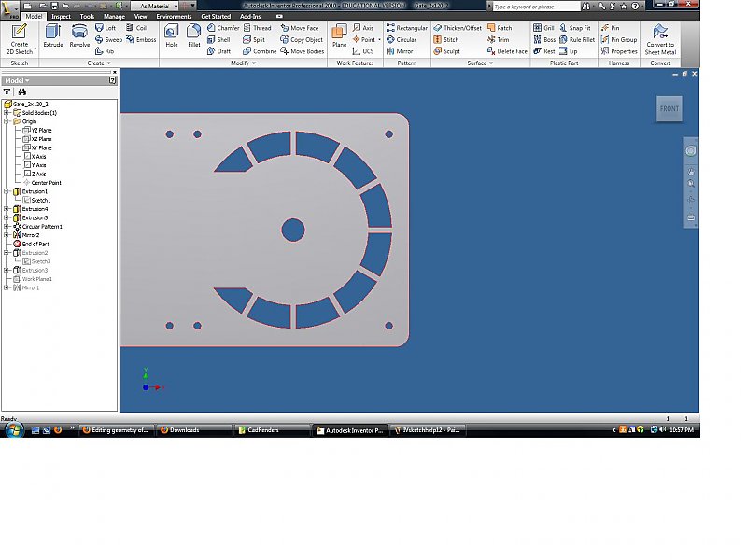Image resolution: width=747 pixels, height=560 pixels.
Task: Open the Get Started tab
Action: [x=216, y=16]
